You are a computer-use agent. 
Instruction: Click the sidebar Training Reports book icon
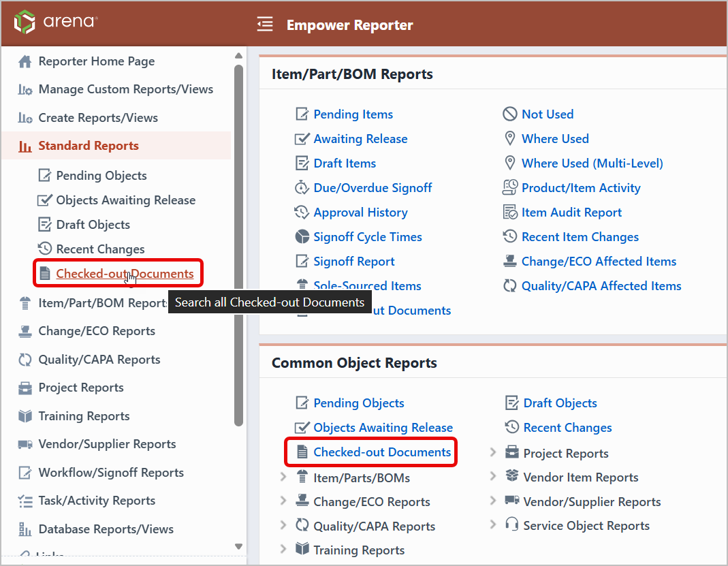pyautogui.click(x=25, y=416)
